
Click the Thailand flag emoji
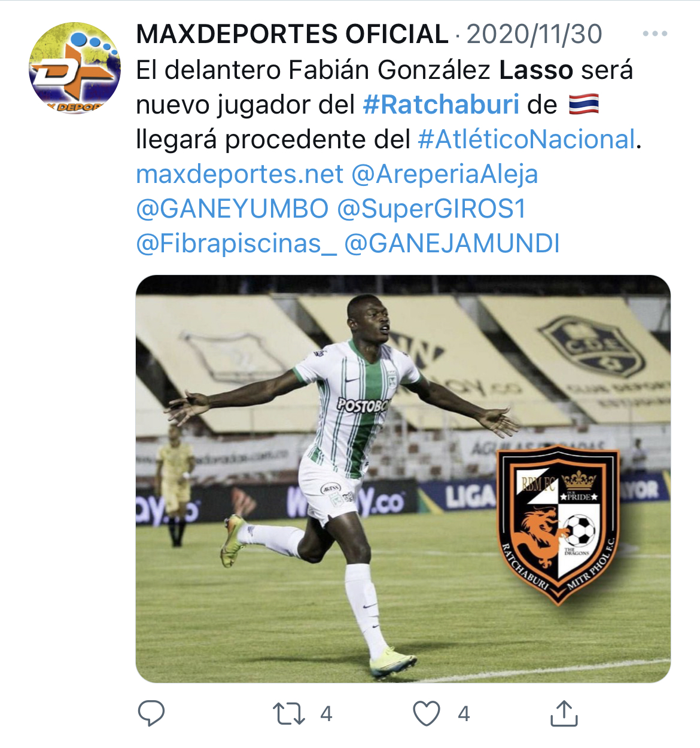tap(583, 105)
